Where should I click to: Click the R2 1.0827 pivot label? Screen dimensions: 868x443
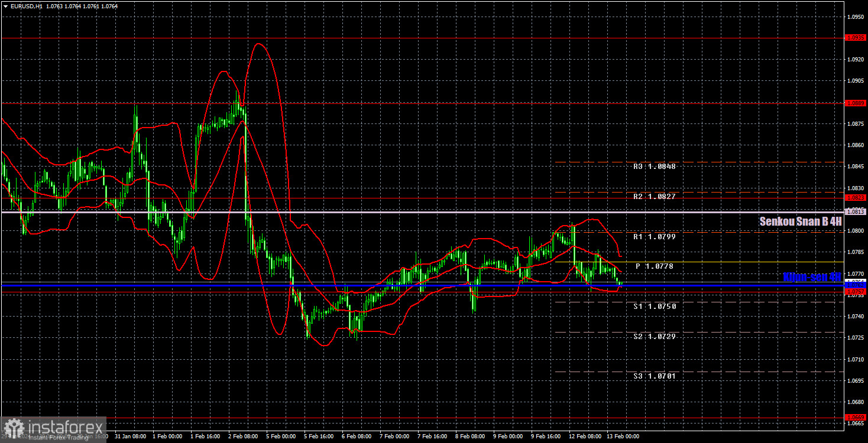pos(654,196)
